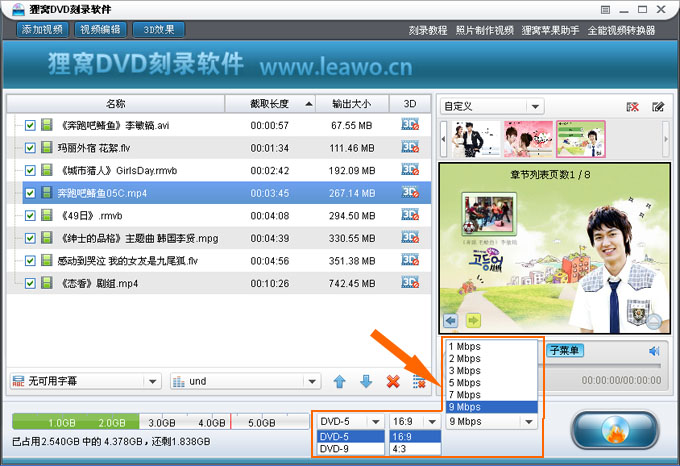Move selected video down with blue arrow
Image resolution: width=680 pixels, height=466 pixels.
366,382
